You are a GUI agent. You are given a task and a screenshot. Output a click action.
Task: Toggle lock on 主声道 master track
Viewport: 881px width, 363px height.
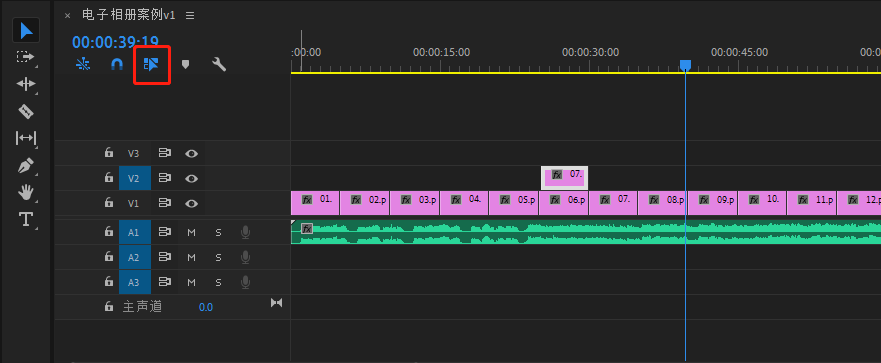pyautogui.click(x=108, y=307)
